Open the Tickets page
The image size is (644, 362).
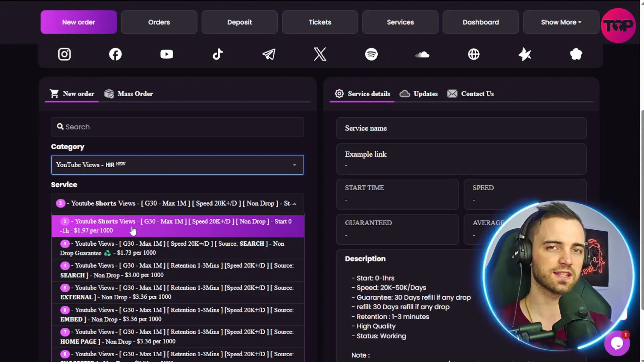click(320, 22)
